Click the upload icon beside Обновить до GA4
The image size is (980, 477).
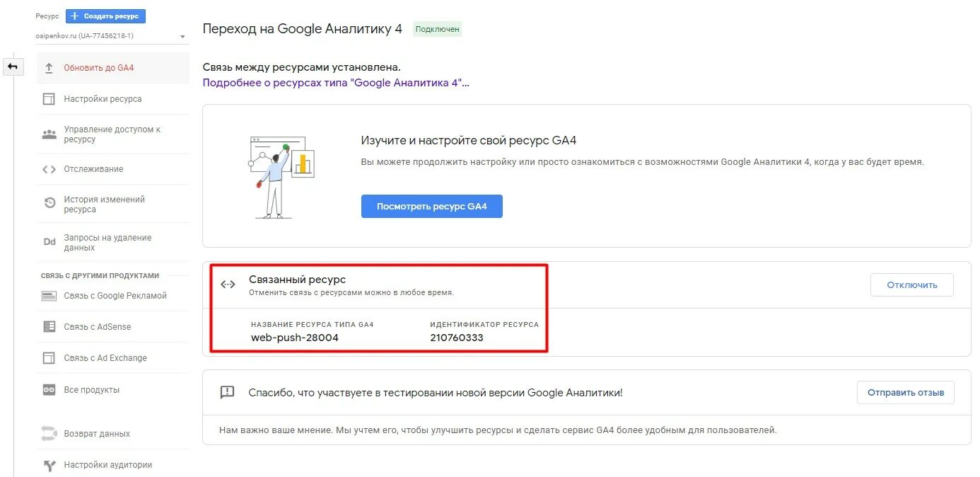(49, 68)
